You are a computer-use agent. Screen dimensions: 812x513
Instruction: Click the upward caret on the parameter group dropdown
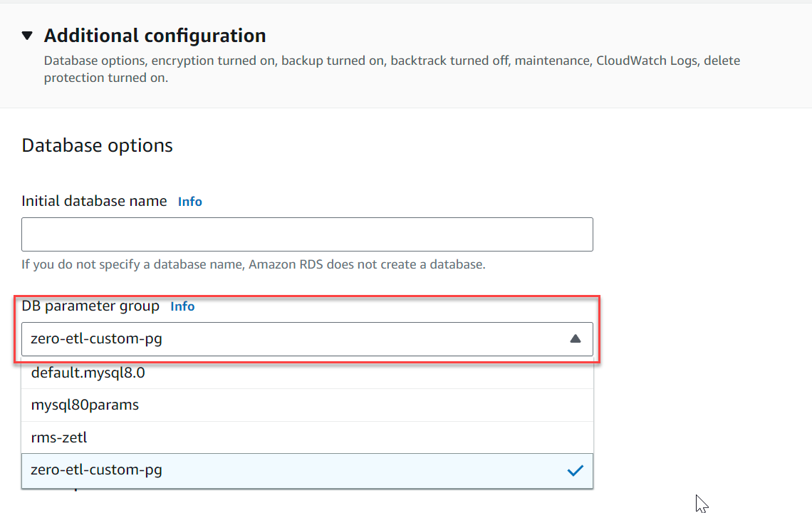pos(576,338)
